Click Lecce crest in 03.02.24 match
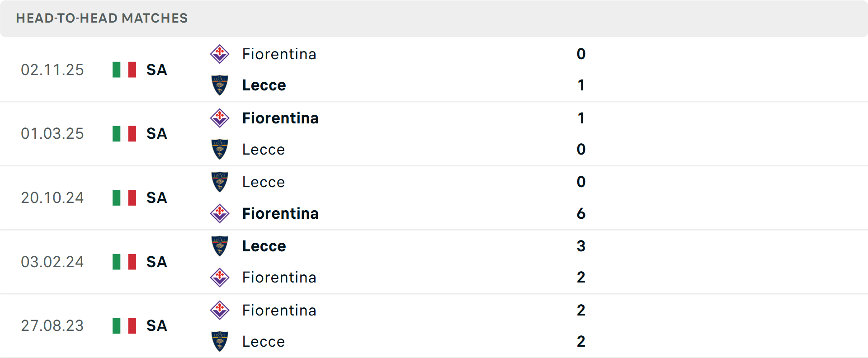The image size is (868, 358). (220, 246)
